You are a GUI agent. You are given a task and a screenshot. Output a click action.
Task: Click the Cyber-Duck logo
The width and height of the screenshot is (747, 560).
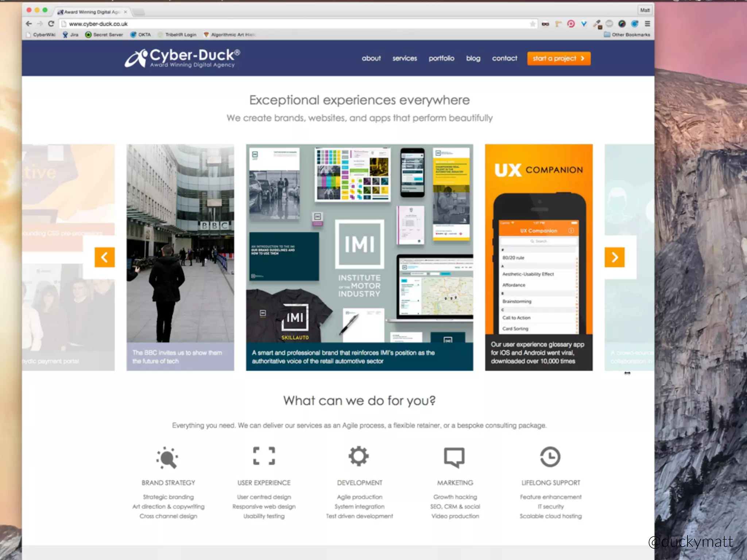pyautogui.click(x=182, y=58)
